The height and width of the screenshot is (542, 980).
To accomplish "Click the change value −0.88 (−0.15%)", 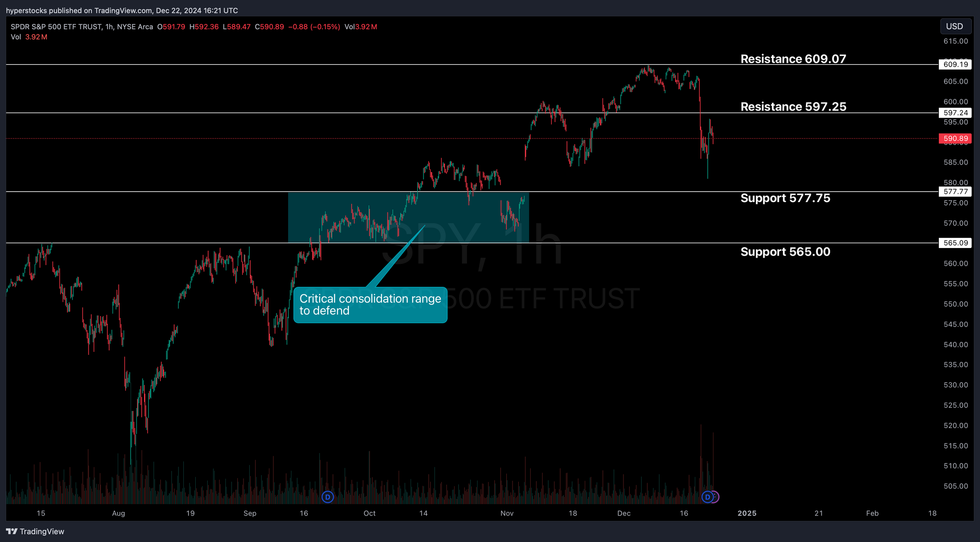I will click(314, 27).
